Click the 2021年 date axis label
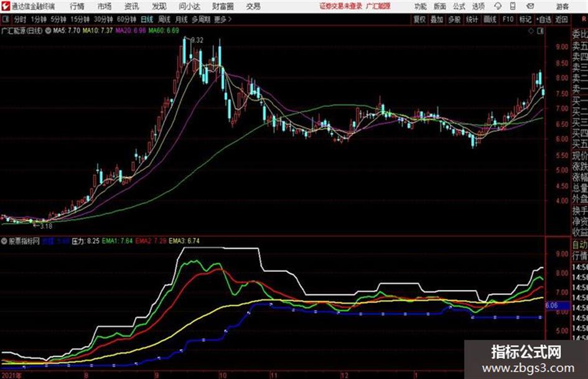This screenshot has width=588, height=379. (x=11, y=375)
